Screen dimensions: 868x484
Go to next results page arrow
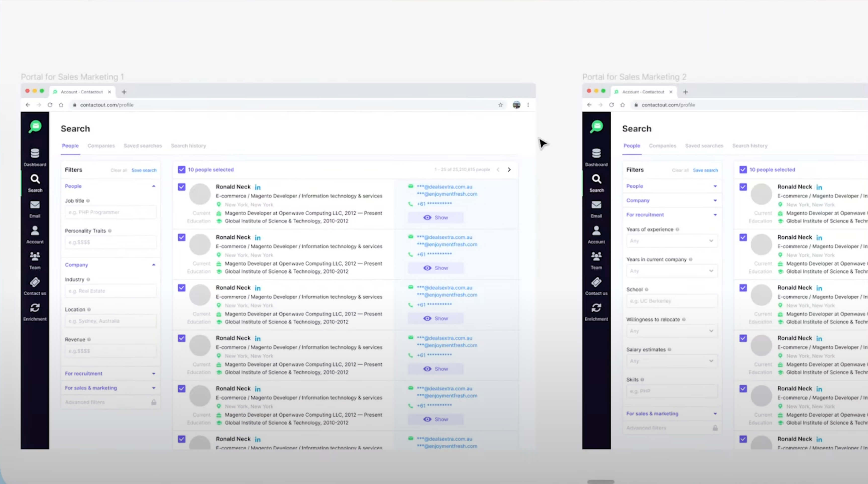click(x=509, y=170)
